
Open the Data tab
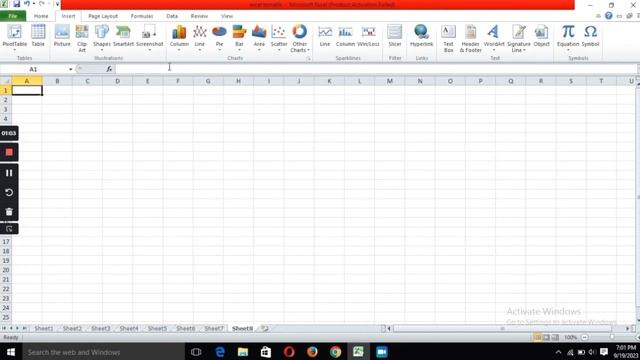click(x=172, y=16)
